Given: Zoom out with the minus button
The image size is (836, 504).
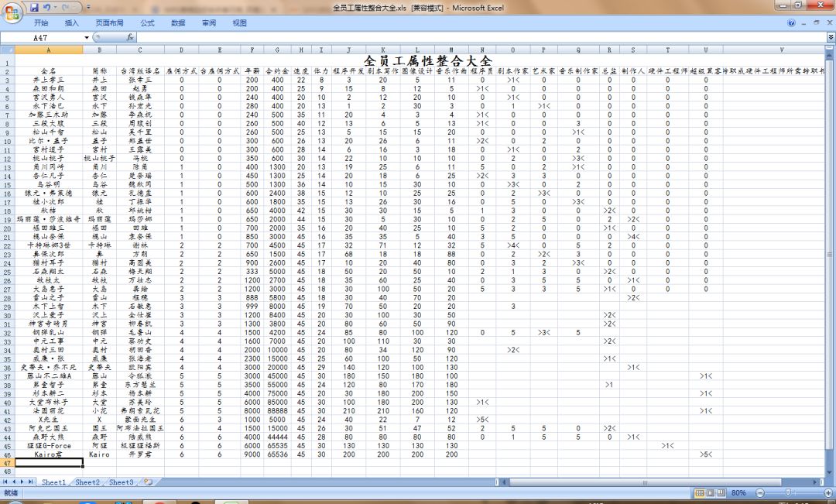Looking at the screenshot, I should point(760,493).
